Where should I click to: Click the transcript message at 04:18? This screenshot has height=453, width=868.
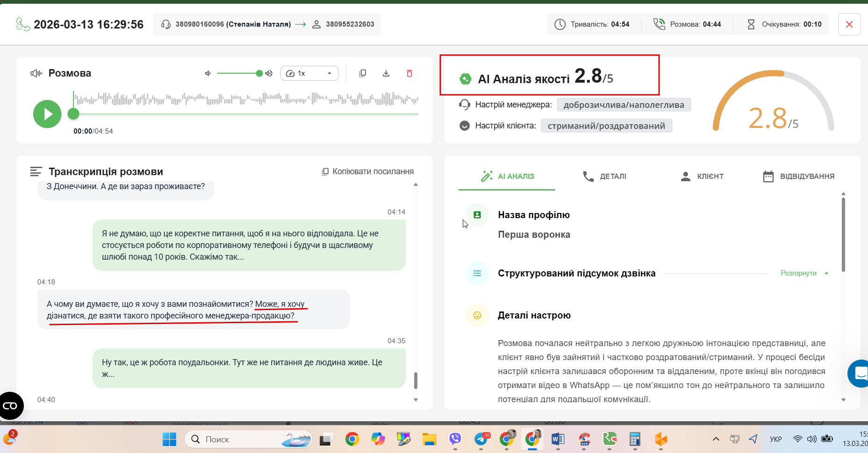(x=194, y=310)
